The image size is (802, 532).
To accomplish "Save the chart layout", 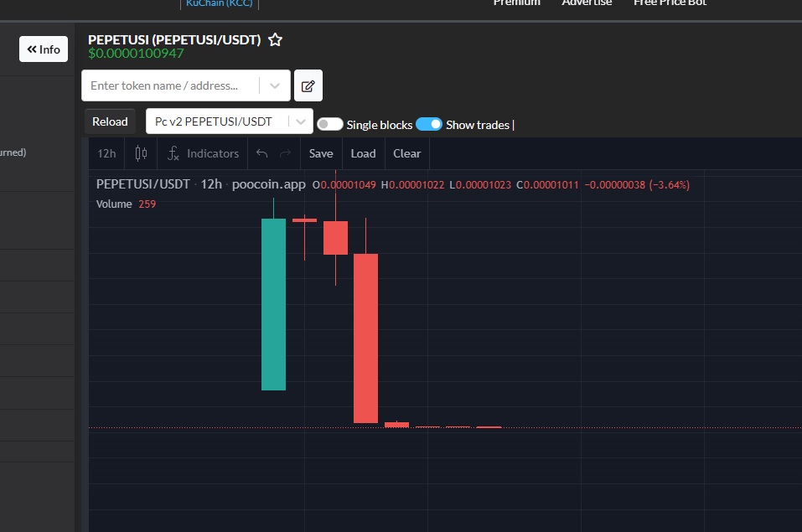I will click(321, 153).
